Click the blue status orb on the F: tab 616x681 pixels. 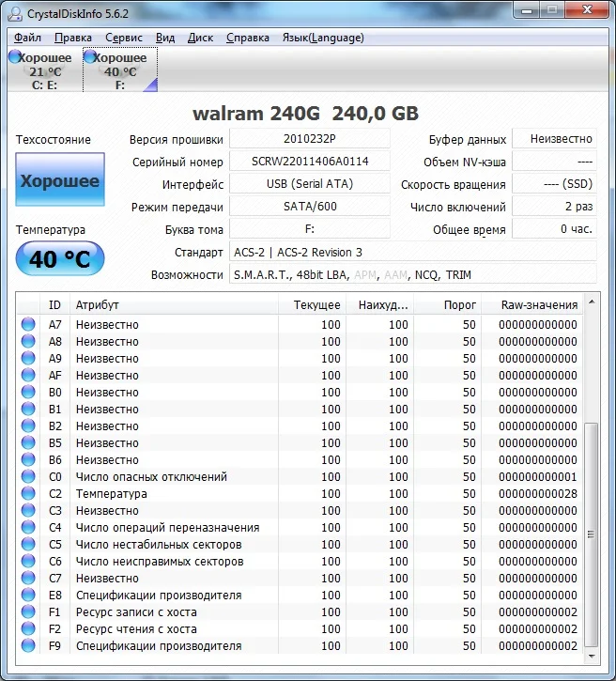coord(90,56)
